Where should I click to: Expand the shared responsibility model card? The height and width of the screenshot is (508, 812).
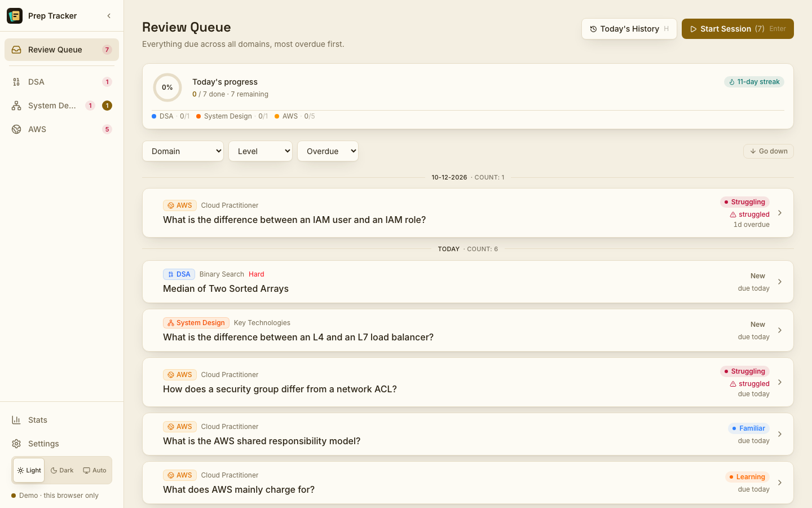(x=468, y=434)
